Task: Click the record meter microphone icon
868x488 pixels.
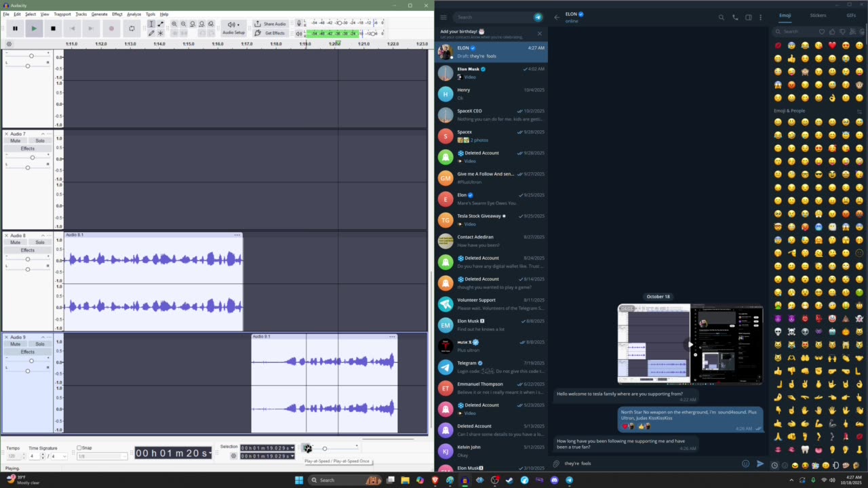Action: coord(298,23)
